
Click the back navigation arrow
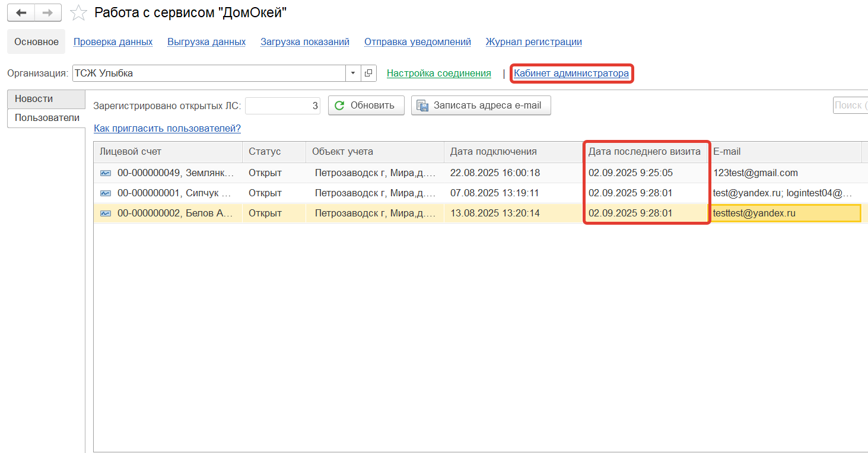tap(21, 12)
